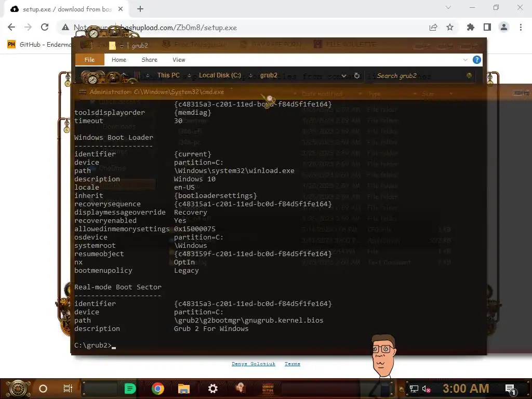
Task: Open Chrome extensions puzzle icon
Action: 471,28
